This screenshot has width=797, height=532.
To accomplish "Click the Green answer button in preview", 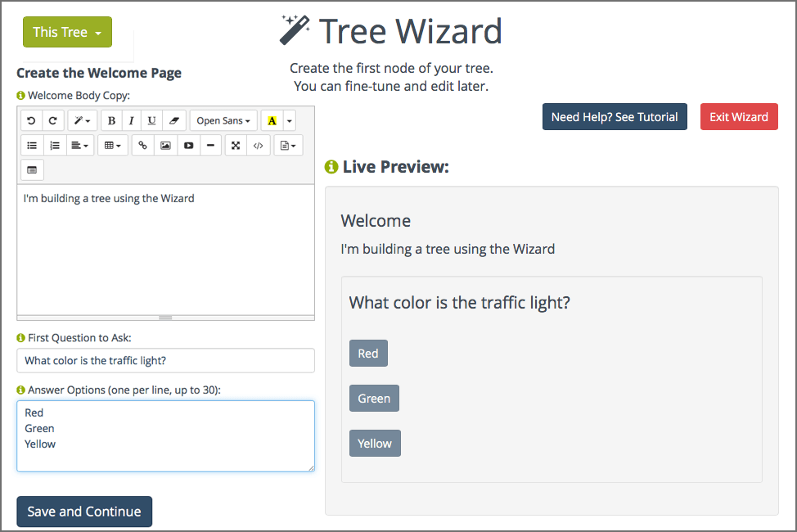I will 374,399.
